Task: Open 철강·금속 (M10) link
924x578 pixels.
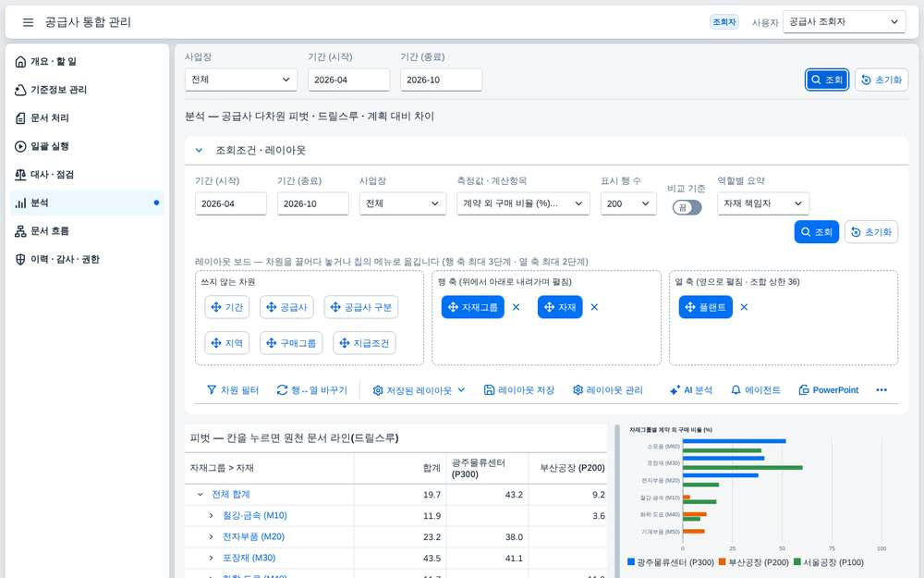Action: [255, 516]
